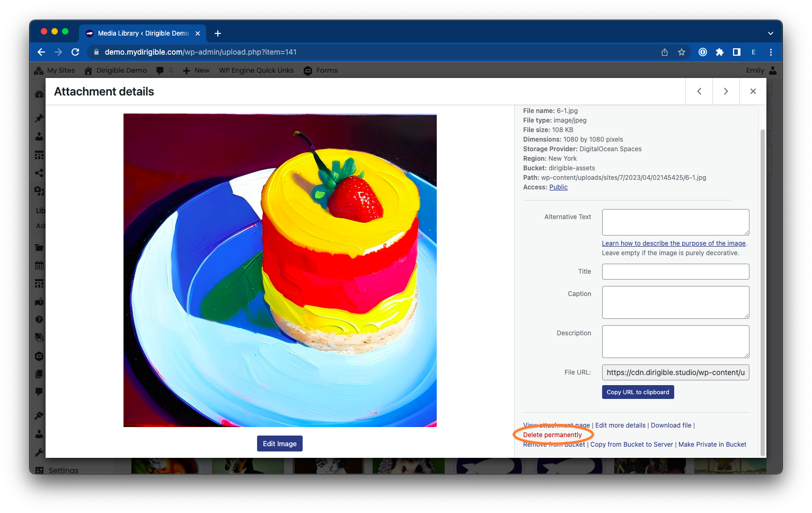Open WP Engine Quick Links menu

tap(256, 70)
